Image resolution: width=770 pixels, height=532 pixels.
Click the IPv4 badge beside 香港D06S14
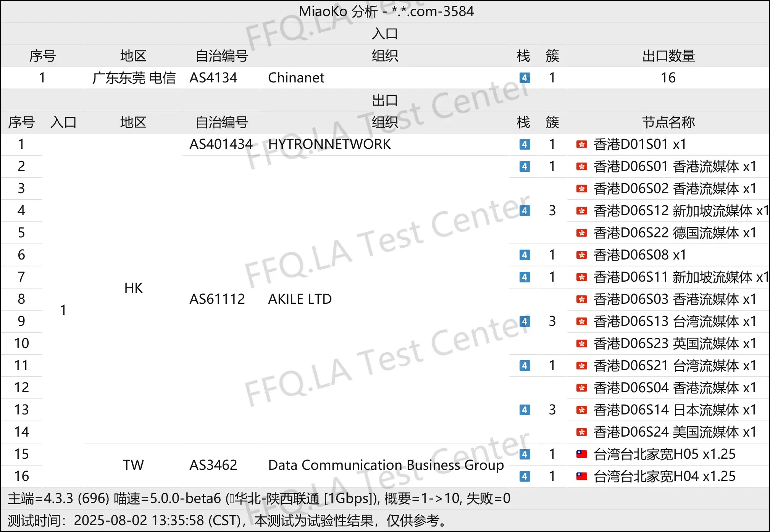(x=525, y=410)
